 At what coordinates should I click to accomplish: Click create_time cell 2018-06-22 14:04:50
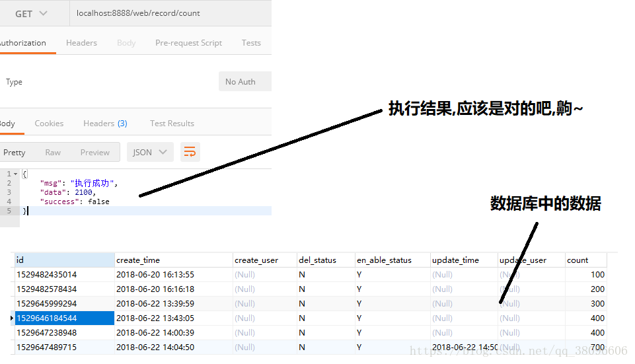[174, 347]
